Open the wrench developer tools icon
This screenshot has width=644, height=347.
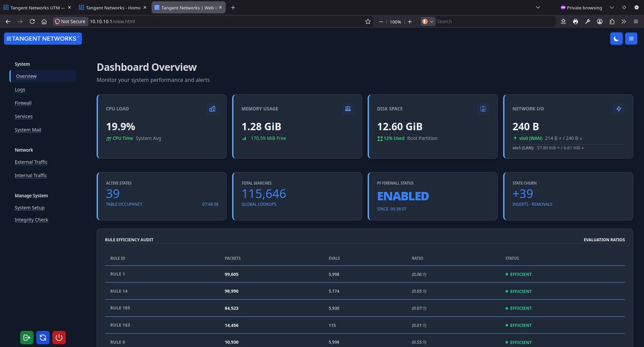coord(588,21)
